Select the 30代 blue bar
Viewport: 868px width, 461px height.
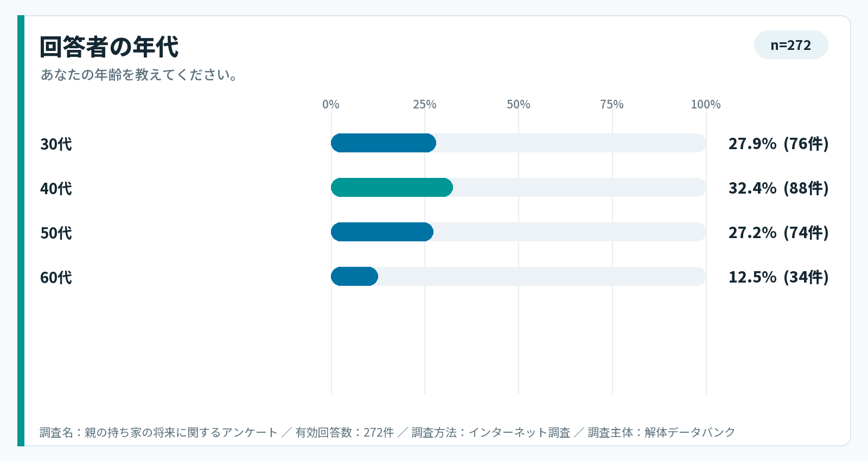tap(384, 143)
